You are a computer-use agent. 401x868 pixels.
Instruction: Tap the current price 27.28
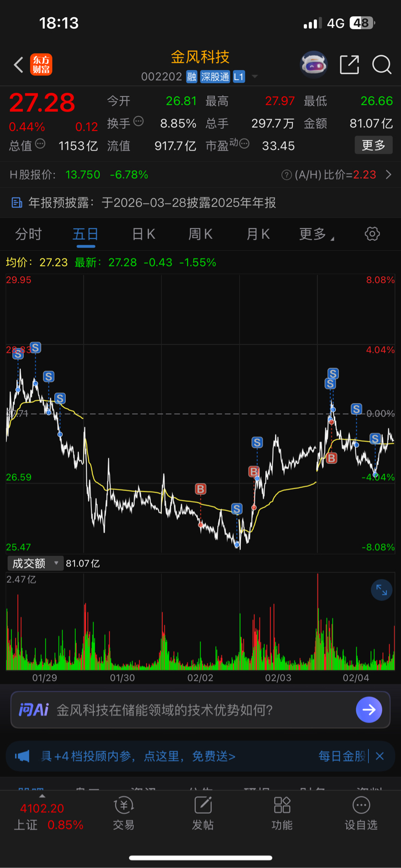pos(42,102)
